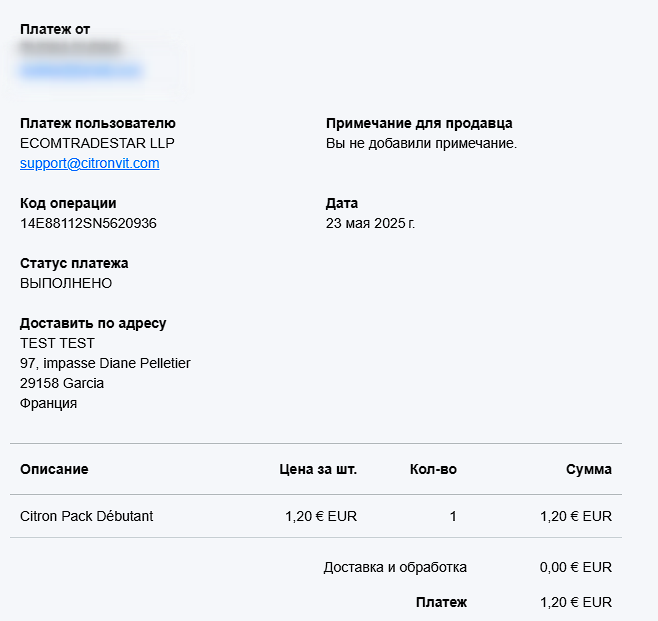This screenshot has width=658, height=621.
Task: Click the Сумма column header
Action: pyautogui.click(x=589, y=469)
